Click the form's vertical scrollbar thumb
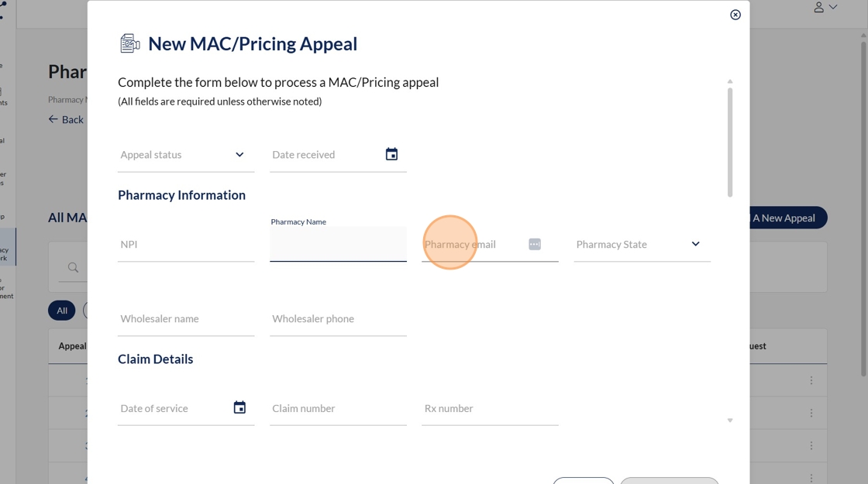The width and height of the screenshot is (868, 484). tap(730, 142)
